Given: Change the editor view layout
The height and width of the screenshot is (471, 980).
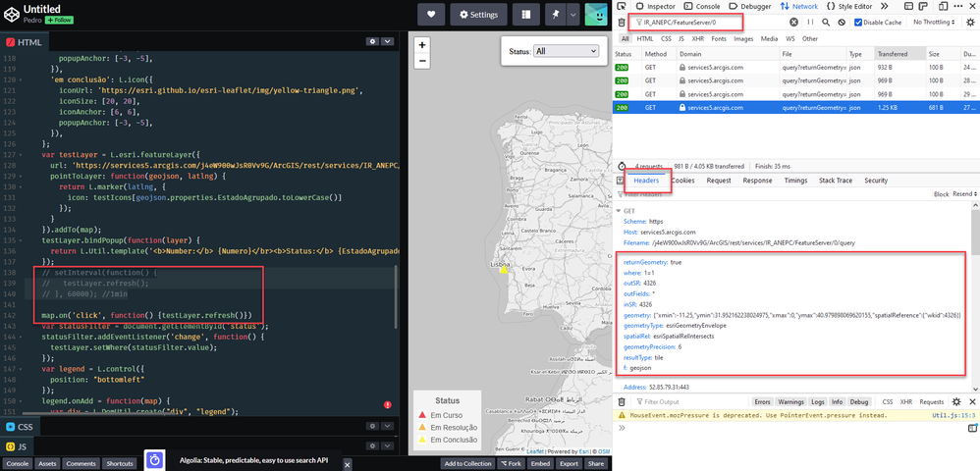Looking at the screenshot, I should 525,15.
